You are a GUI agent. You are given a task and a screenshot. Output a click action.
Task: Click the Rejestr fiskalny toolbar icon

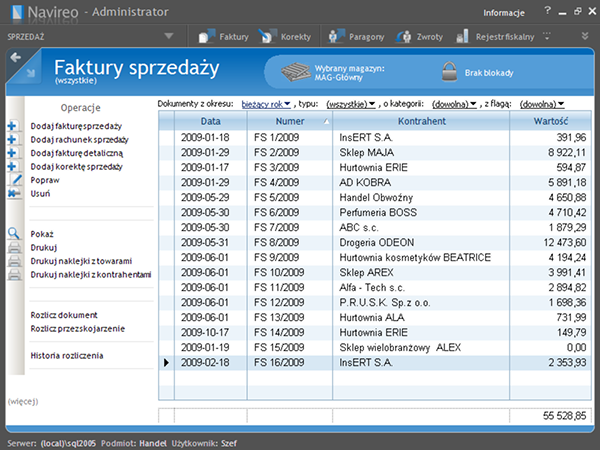466,37
